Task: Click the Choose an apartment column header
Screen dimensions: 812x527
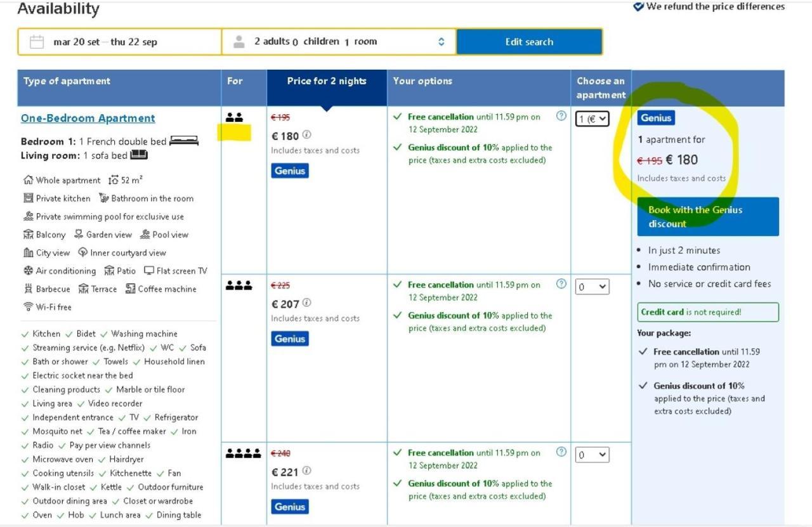Action: (x=601, y=88)
